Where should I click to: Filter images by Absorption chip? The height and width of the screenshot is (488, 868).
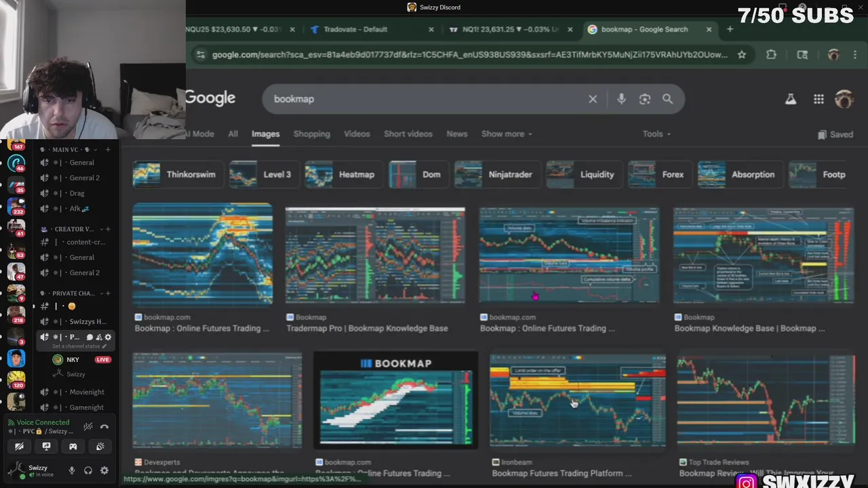point(740,174)
